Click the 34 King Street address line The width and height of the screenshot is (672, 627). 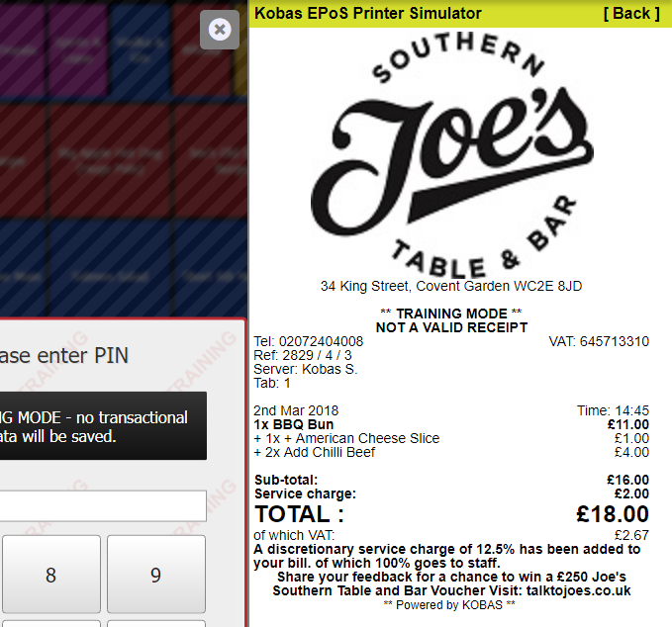tap(451, 286)
